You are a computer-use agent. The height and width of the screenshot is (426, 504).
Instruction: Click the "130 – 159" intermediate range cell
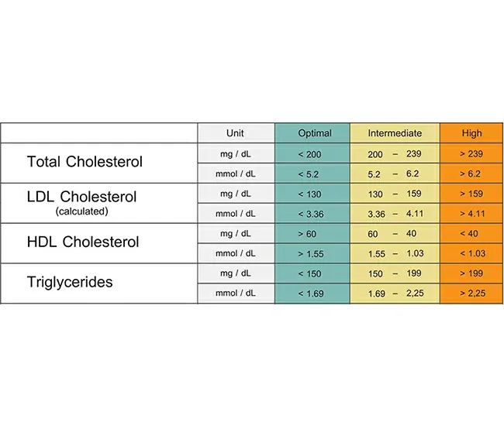395,194
